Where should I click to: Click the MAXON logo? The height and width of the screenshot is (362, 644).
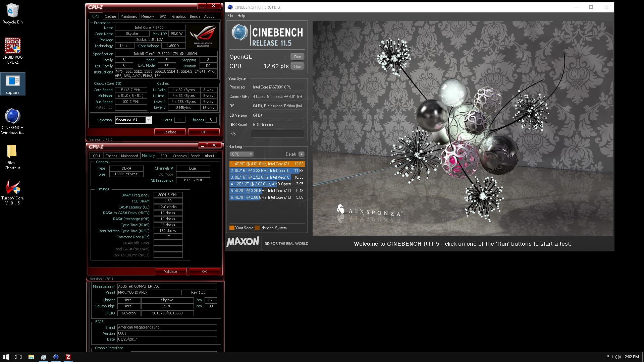pos(243,242)
